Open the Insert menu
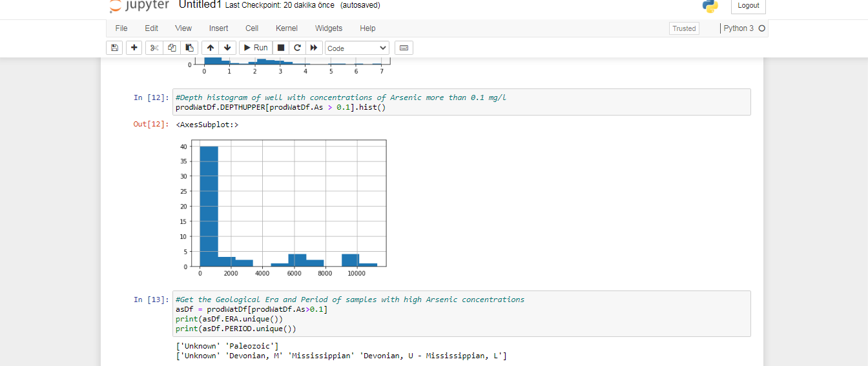 click(219, 28)
